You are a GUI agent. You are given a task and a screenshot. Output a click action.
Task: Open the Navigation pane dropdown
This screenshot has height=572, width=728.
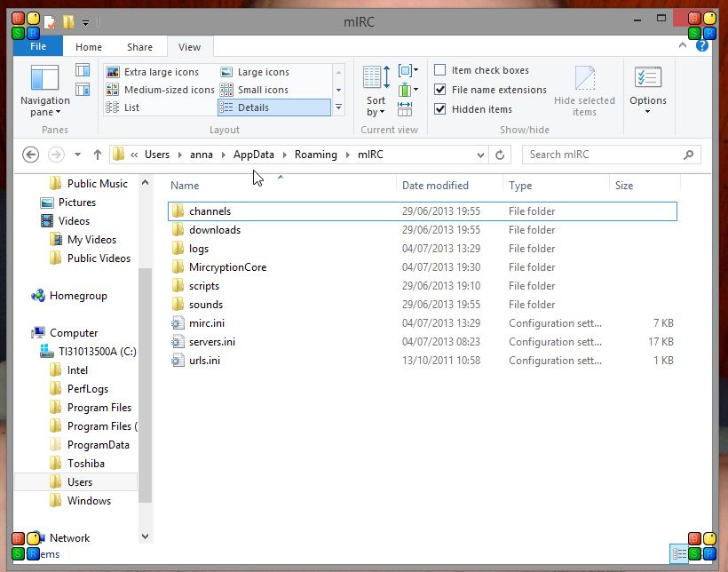(x=45, y=91)
